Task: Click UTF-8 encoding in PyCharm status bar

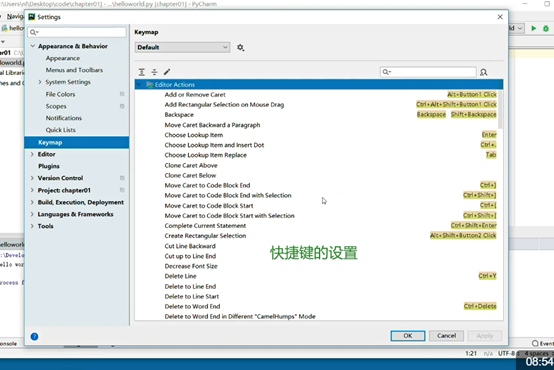Action: point(507,353)
